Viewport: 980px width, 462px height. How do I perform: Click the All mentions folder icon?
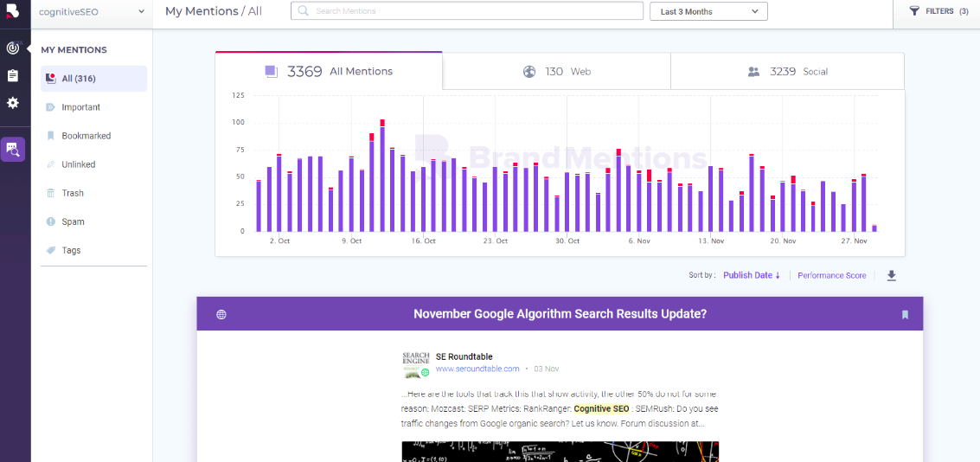tap(51, 79)
